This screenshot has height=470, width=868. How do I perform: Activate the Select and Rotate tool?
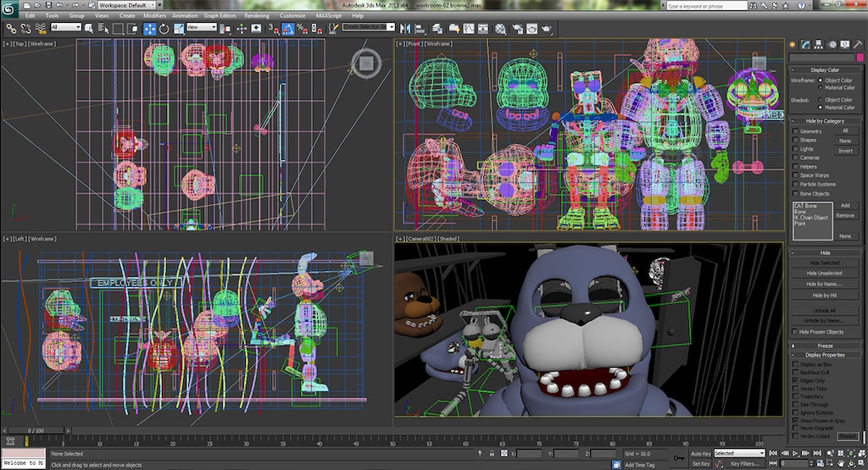pyautogui.click(x=164, y=28)
